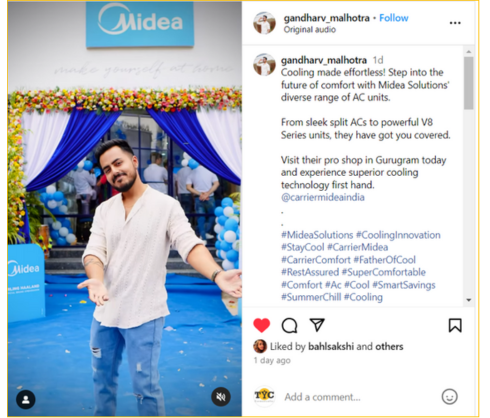This screenshot has height=418, width=490.
Task: Open the @carriermideaindia mention link
Action: 323,197
